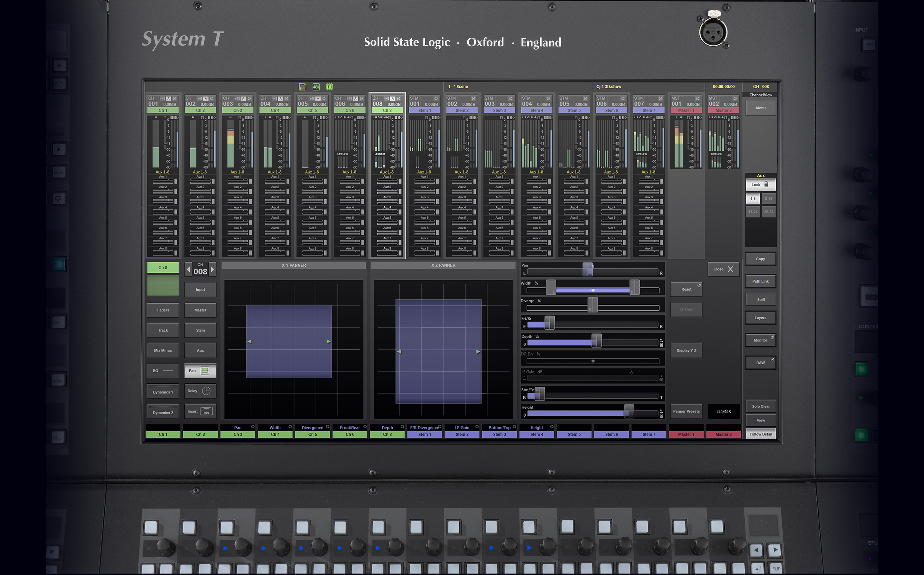
Task: Toggle the Divergence encoder assign circle
Action: (x=328, y=427)
